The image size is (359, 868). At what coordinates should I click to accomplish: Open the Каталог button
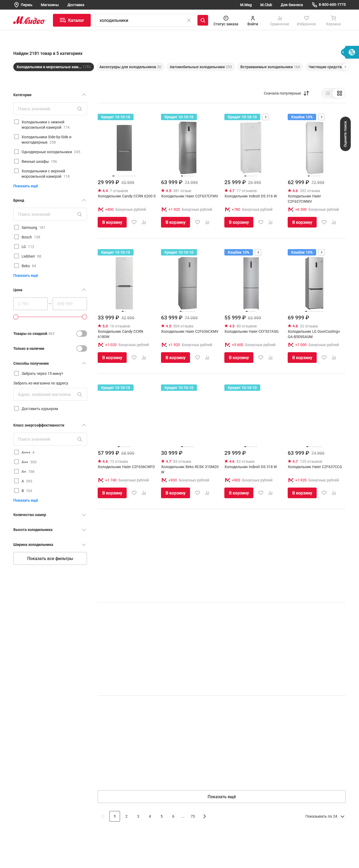coord(72,20)
